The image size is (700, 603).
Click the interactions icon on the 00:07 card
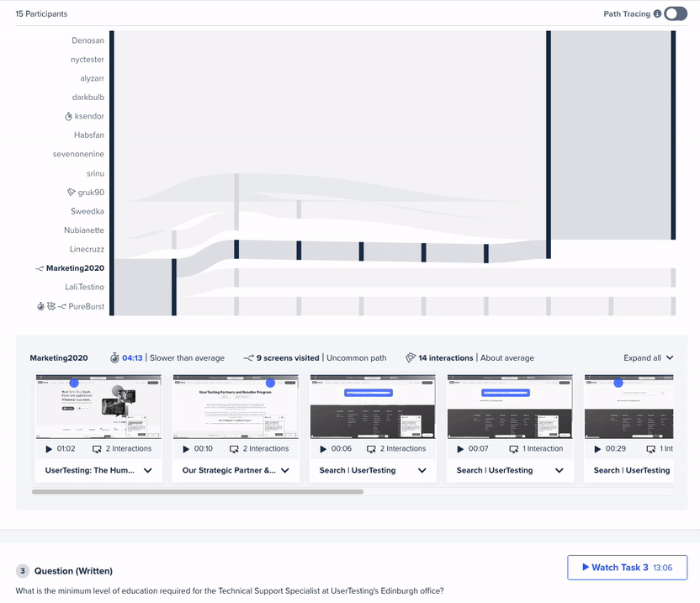(x=513, y=449)
